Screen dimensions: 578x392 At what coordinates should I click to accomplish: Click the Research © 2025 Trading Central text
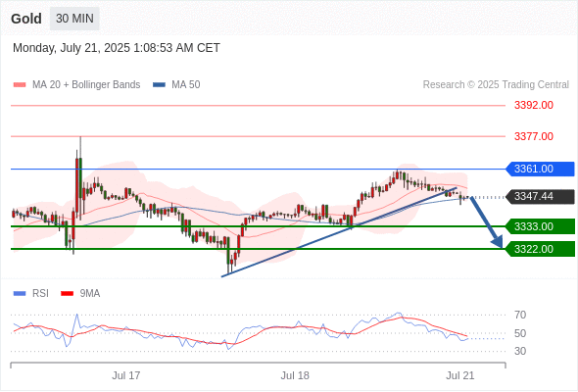tap(496, 85)
